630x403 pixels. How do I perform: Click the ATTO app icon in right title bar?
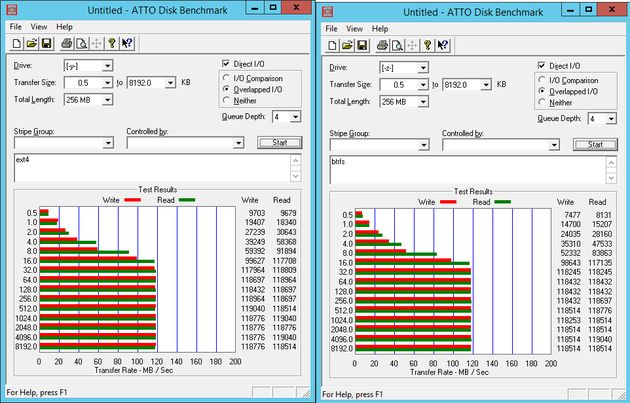pyautogui.click(x=328, y=11)
